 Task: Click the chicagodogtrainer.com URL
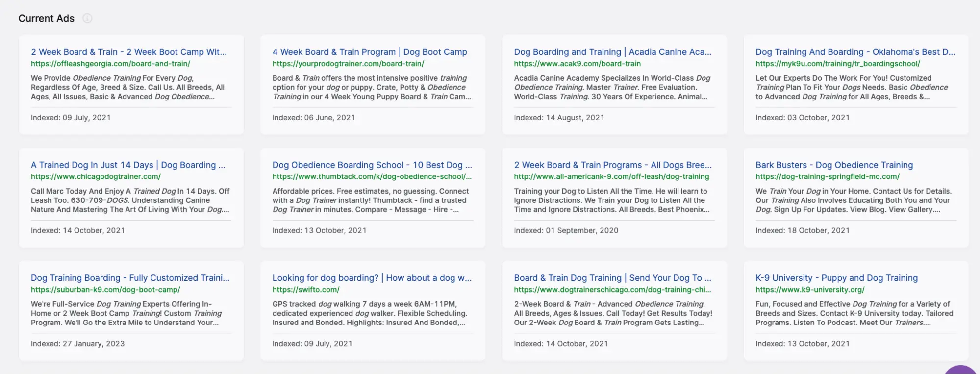pyautogui.click(x=96, y=176)
